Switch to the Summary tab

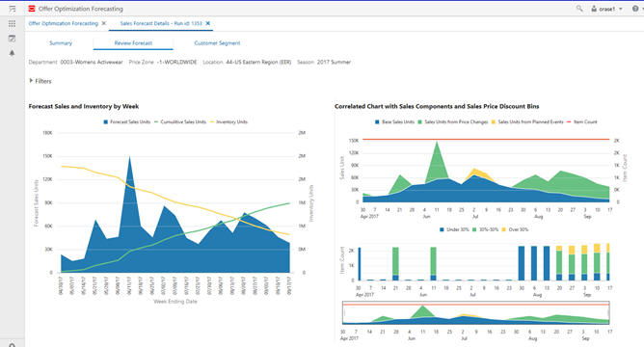tap(61, 43)
